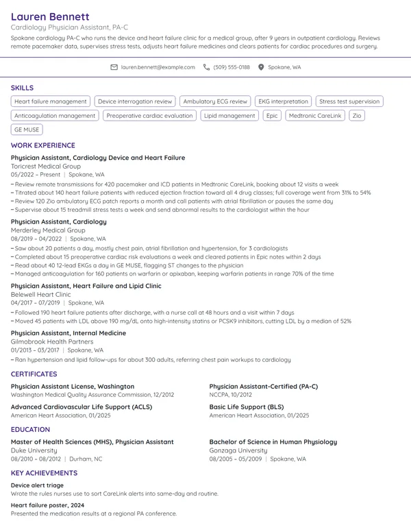This screenshot has width=411, height=532.
Task: Click the sentence about regional PA conference
Action: (x=94, y=513)
